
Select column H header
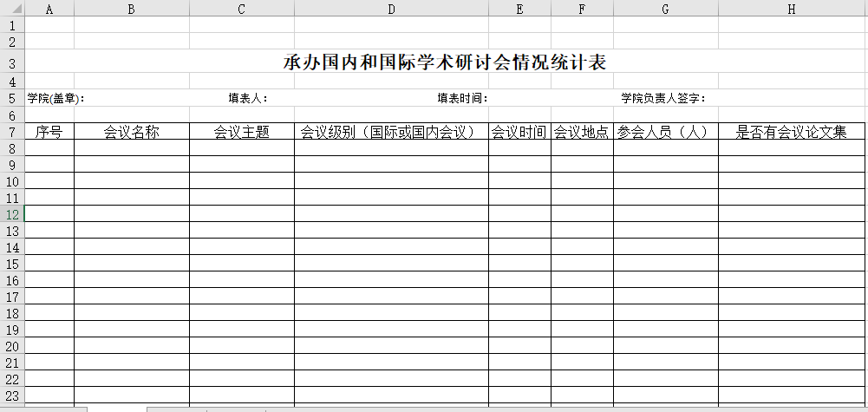pyautogui.click(x=792, y=9)
